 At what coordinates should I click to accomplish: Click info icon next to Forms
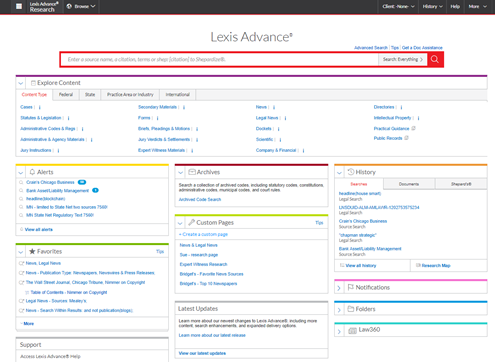157,118
